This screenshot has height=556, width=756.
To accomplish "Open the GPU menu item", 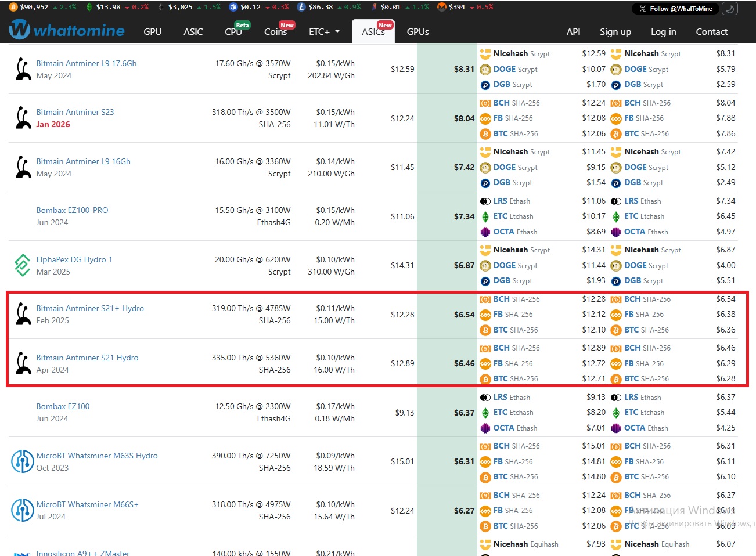I will click(153, 31).
